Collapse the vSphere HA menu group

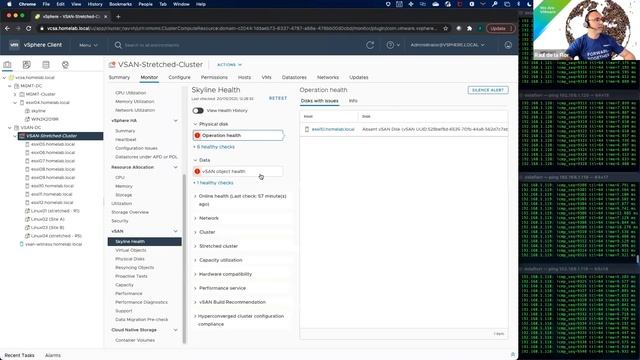pyautogui.click(x=176, y=121)
